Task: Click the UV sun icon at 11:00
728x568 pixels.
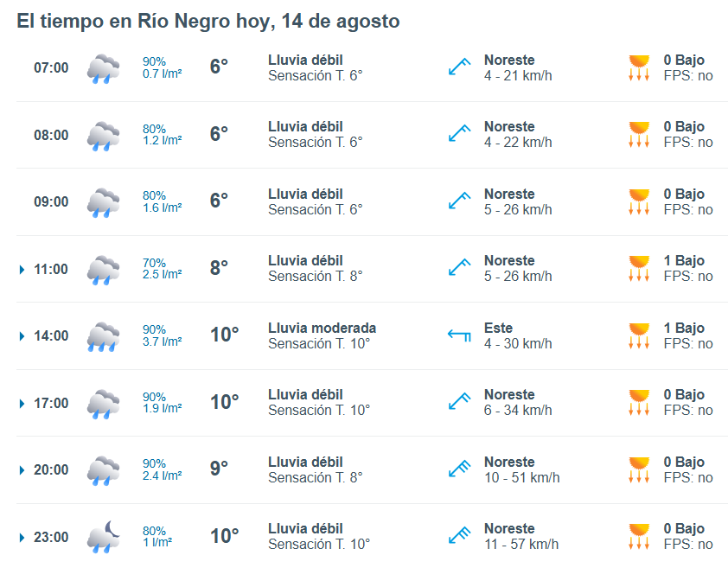Action: (639, 269)
